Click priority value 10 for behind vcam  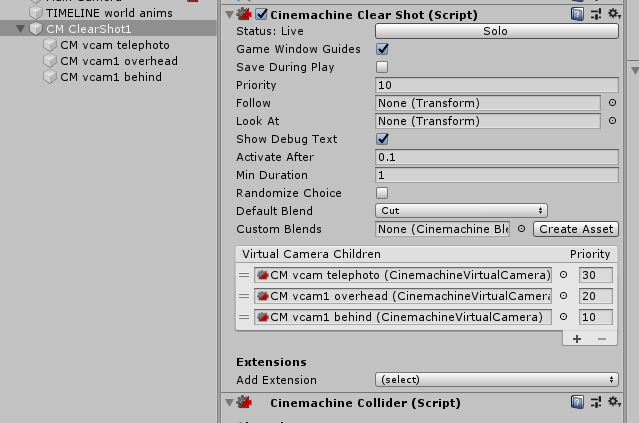pos(595,317)
